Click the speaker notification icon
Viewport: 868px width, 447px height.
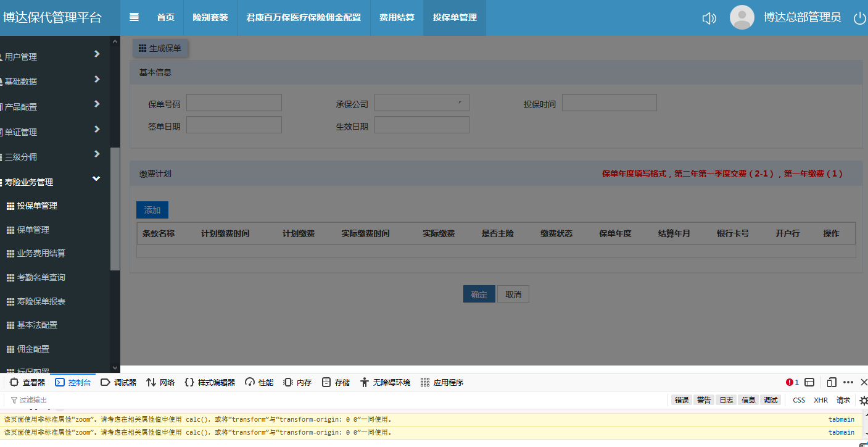click(709, 18)
